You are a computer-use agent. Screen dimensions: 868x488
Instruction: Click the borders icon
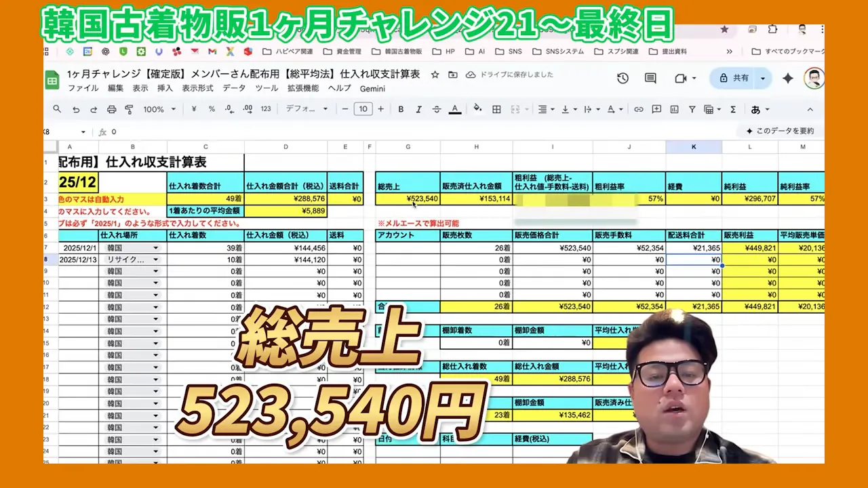coord(496,109)
